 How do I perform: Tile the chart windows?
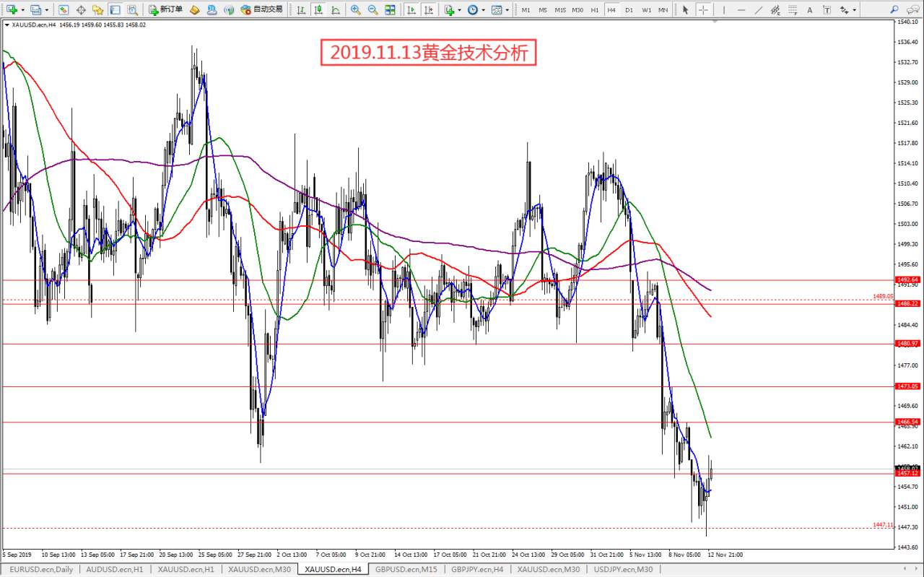point(390,9)
